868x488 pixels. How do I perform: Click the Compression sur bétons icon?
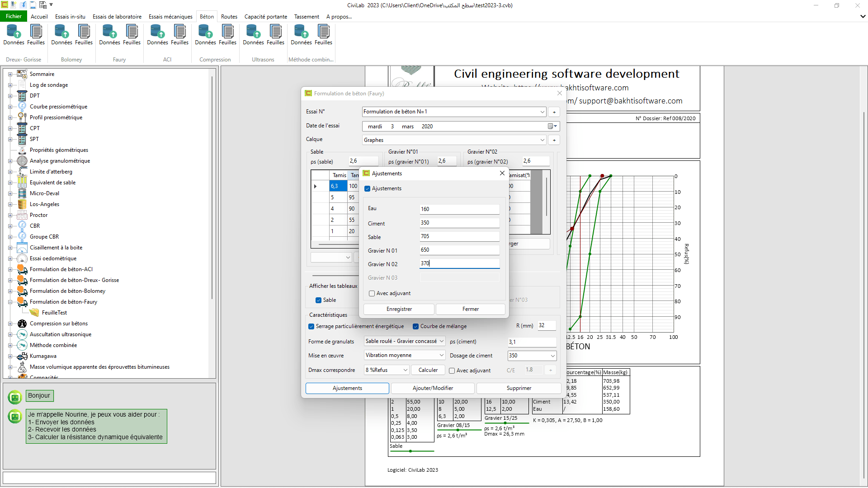tap(22, 324)
